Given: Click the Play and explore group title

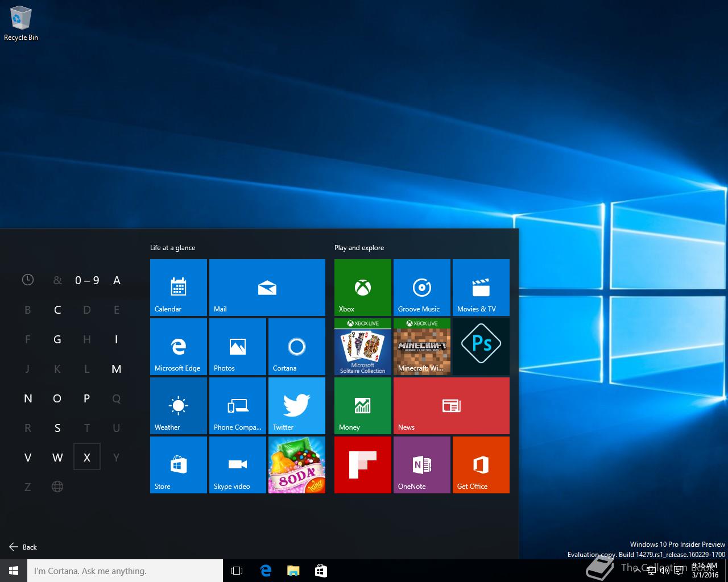Looking at the screenshot, I should 359,248.
